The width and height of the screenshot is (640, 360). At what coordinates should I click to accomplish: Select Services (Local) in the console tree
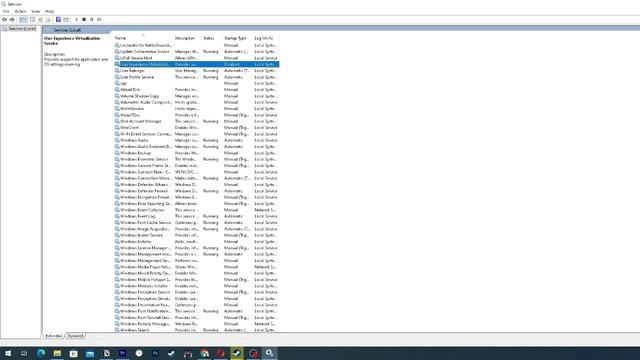click(22, 29)
